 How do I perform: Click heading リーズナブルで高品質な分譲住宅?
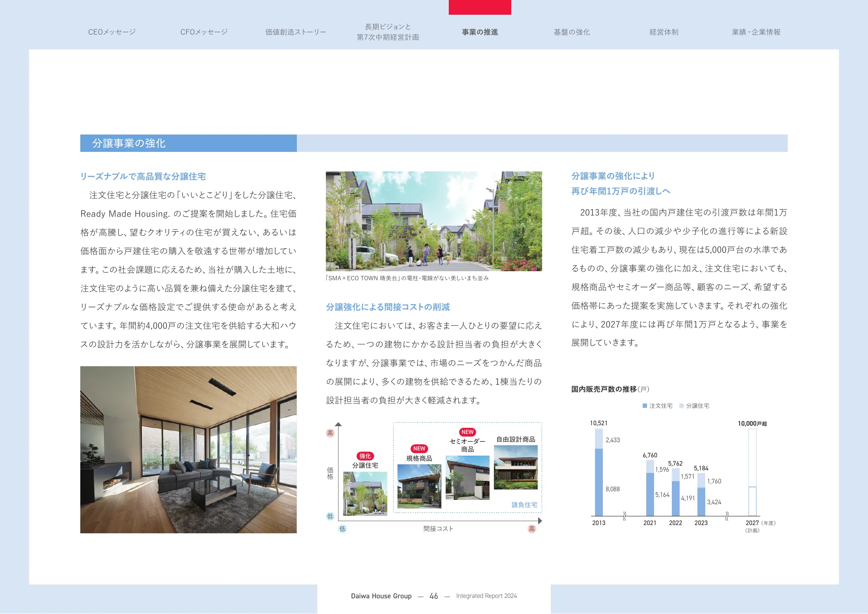point(143,176)
